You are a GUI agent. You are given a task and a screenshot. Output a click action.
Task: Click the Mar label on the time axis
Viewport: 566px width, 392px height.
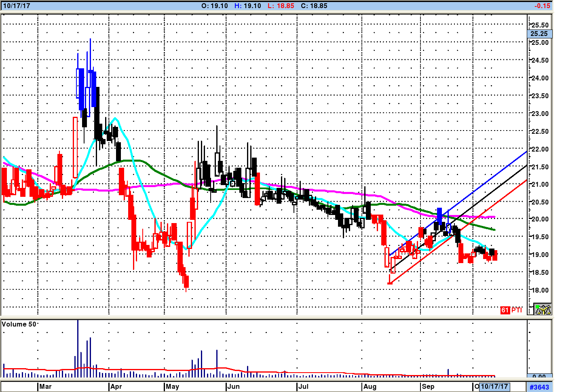(x=45, y=386)
